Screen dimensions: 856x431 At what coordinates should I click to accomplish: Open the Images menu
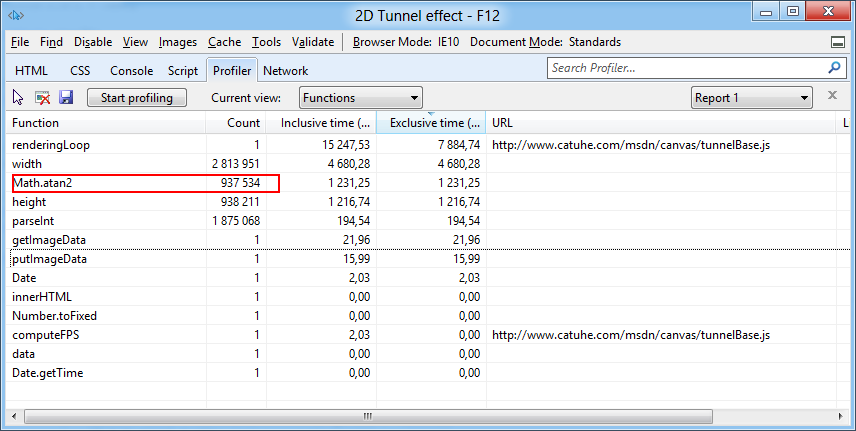178,42
